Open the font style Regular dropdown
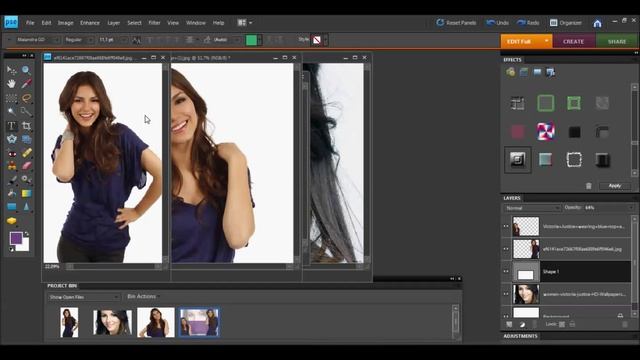 click(90, 40)
